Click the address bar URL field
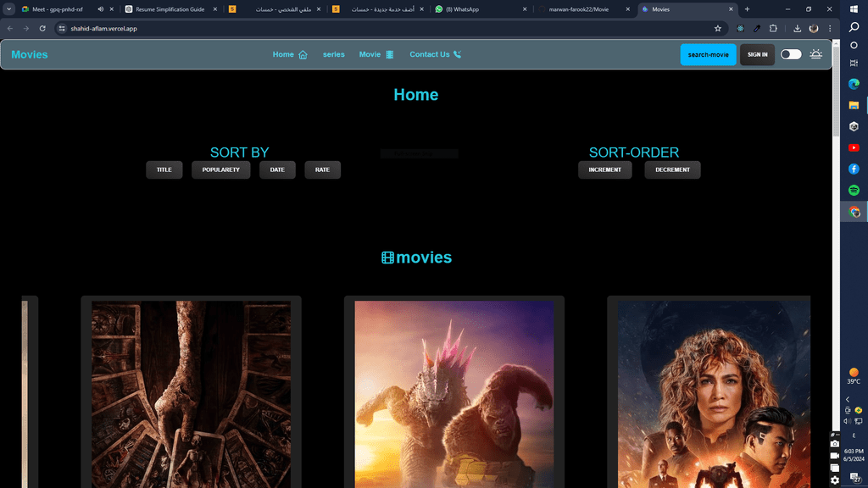Viewport: 868px width, 488px height. pos(390,28)
